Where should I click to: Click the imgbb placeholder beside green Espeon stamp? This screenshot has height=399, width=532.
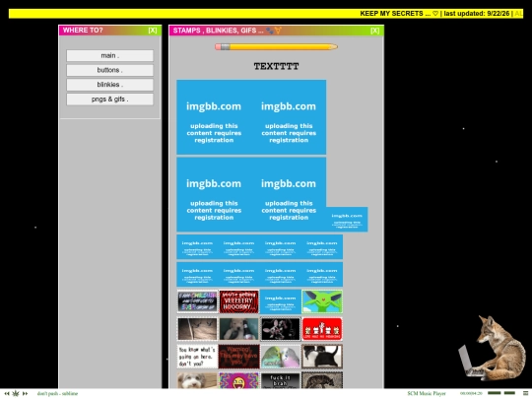(280, 301)
